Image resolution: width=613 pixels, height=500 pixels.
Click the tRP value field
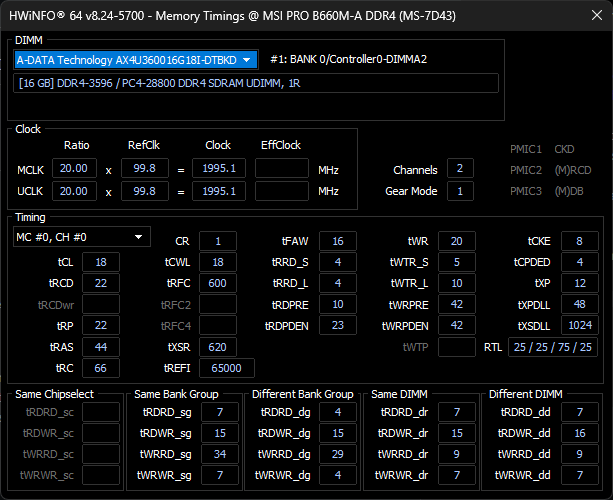[x=101, y=325]
